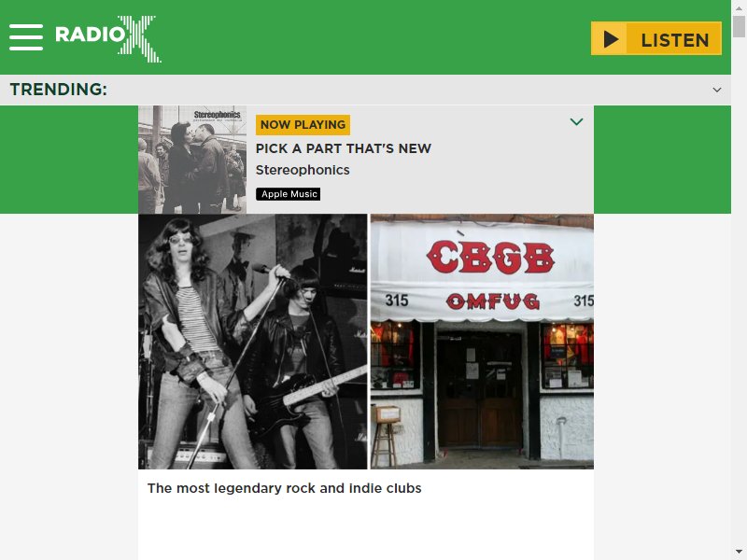Click the vertical scrollbar thumb

click(x=739, y=26)
